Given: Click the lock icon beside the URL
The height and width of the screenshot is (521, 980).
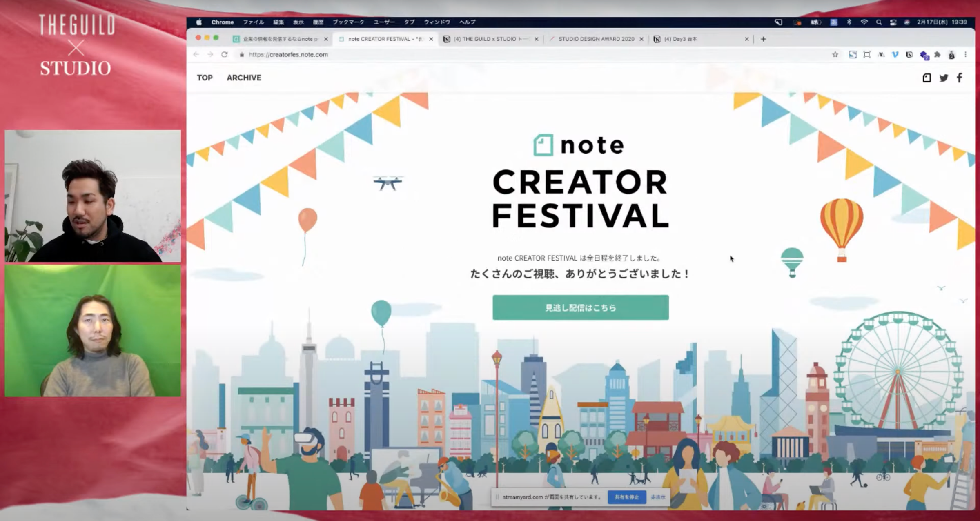Looking at the screenshot, I should [242, 55].
